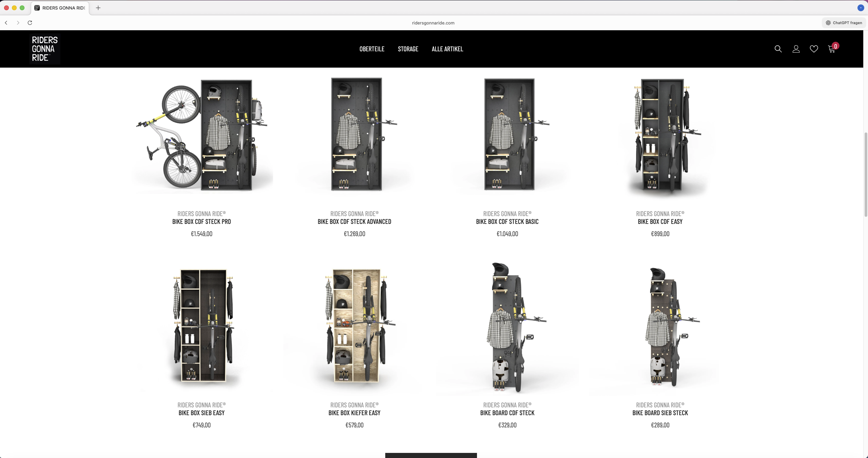Click the €1.269,00 price
This screenshot has width=868, height=458.
354,234
